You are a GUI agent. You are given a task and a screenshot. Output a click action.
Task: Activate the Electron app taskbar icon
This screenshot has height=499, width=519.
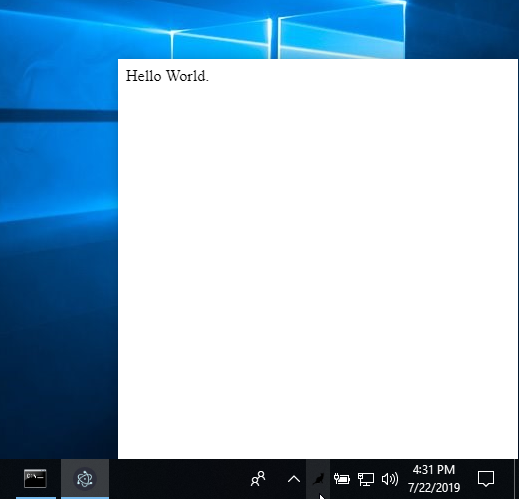(x=85, y=479)
